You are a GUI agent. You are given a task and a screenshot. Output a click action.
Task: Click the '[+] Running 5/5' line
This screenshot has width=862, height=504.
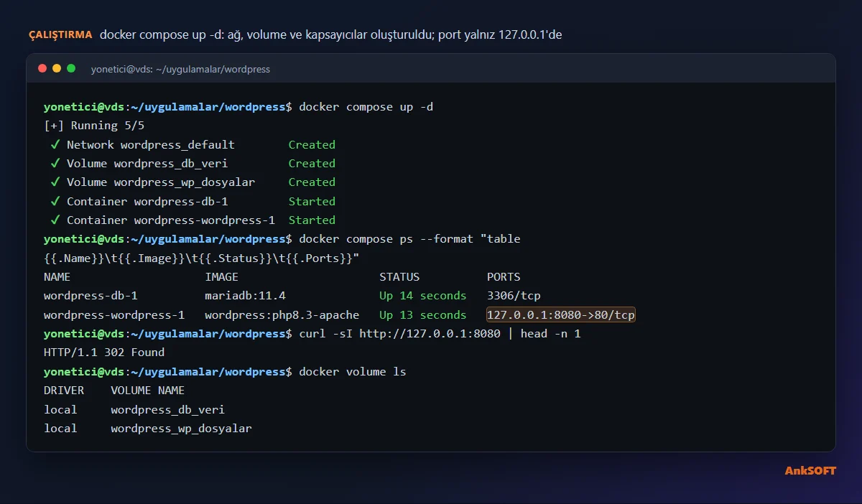pyautogui.click(x=94, y=126)
